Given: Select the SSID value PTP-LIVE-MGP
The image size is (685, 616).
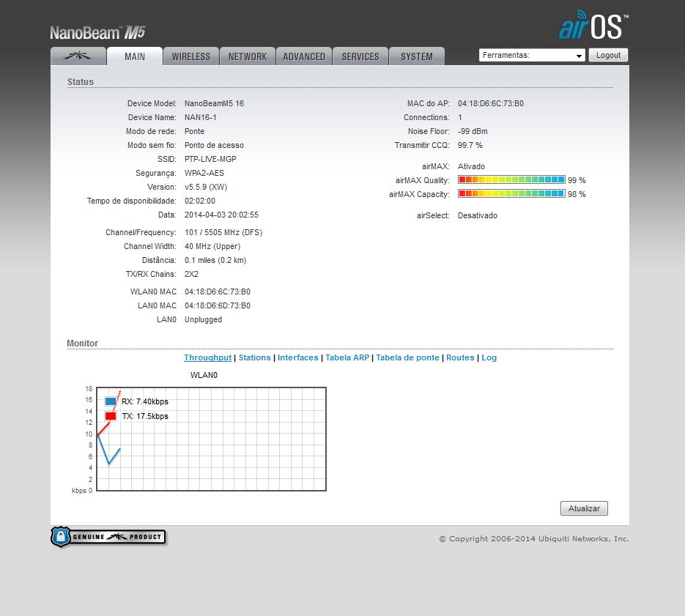Looking at the screenshot, I should point(210,159).
